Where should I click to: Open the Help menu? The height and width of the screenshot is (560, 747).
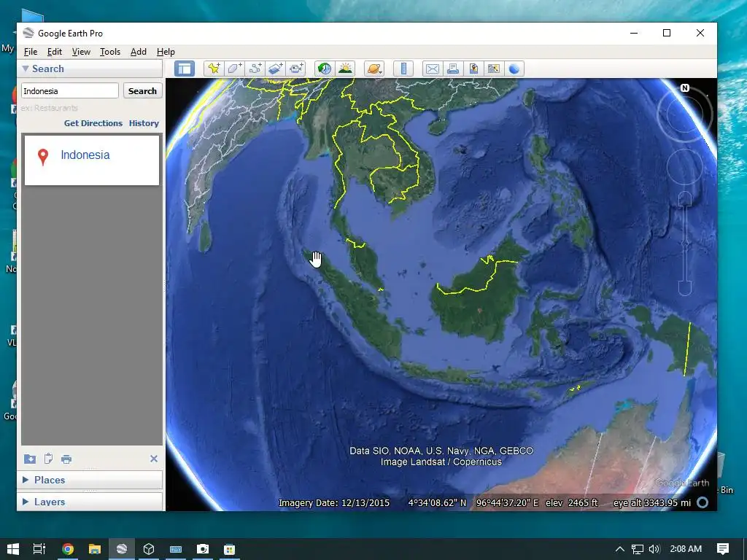point(166,52)
